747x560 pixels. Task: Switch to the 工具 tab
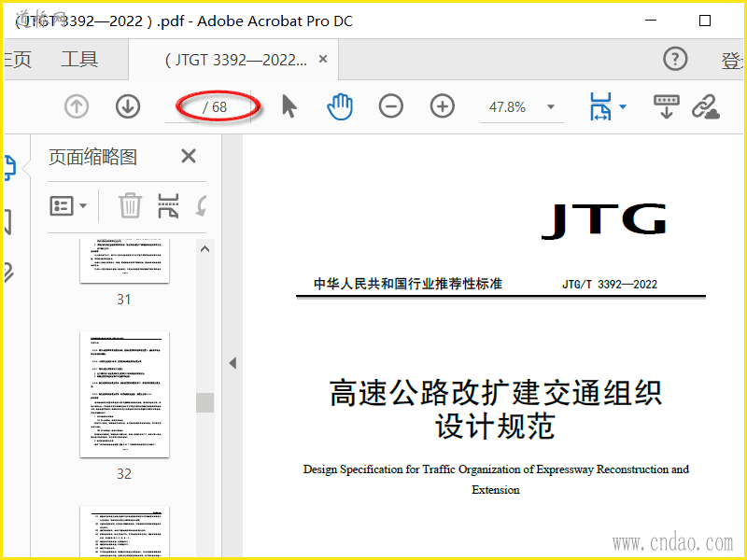tap(79, 60)
